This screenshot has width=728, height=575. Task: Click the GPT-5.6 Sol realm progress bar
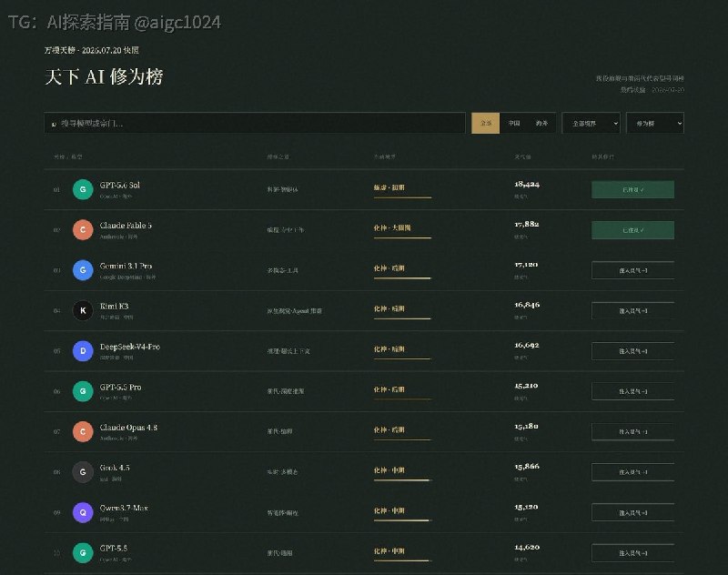[x=402, y=197]
